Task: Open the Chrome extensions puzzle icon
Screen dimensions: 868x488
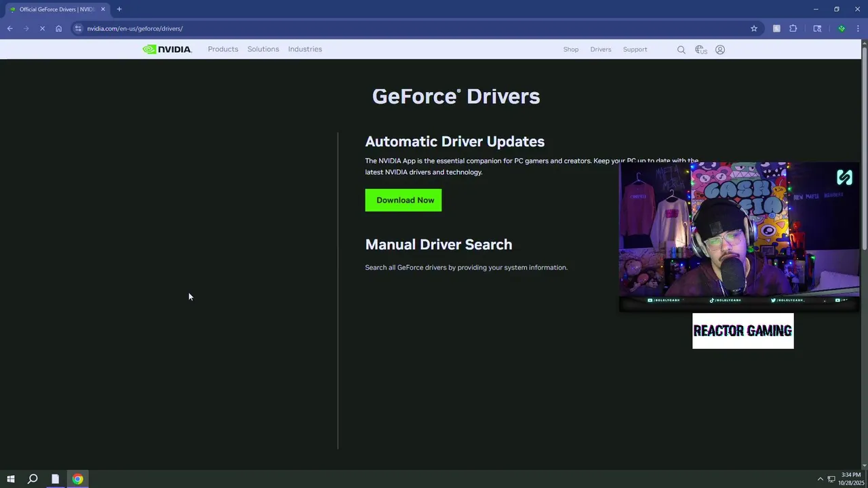Action: point(793,28)
